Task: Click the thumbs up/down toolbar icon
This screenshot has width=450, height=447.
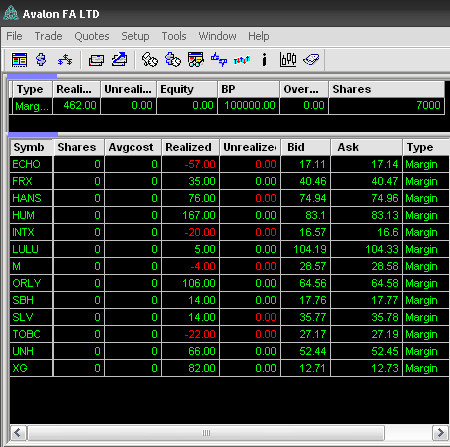Action: tap(219, 60)
